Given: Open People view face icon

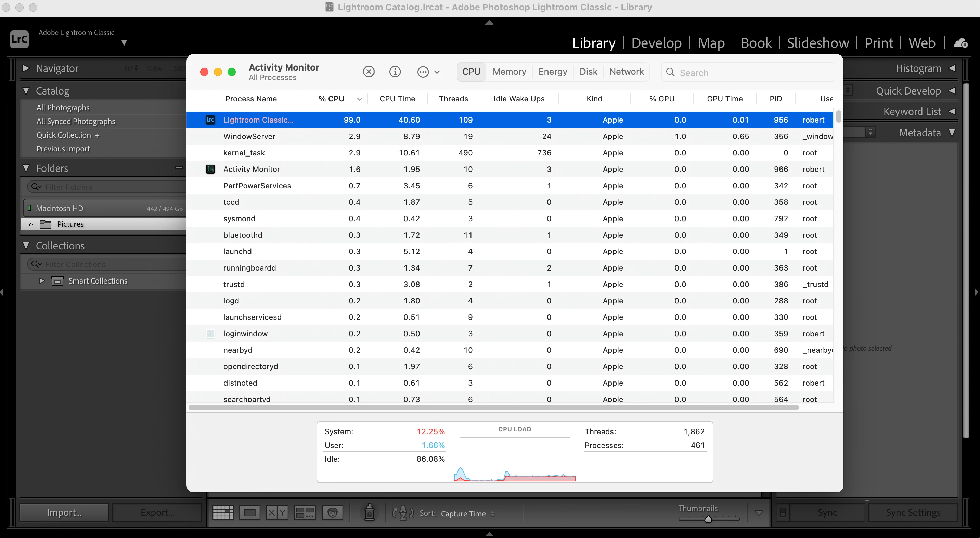Looking at the screenshot, I should point(332,513).
